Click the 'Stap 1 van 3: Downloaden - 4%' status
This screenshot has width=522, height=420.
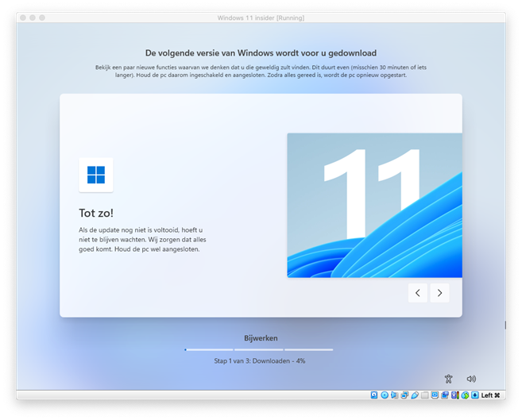(x=260, y=360)
